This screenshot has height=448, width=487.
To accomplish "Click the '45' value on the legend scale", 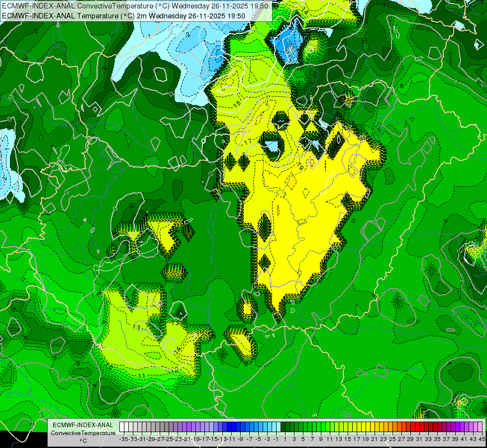I will [482, 439].
